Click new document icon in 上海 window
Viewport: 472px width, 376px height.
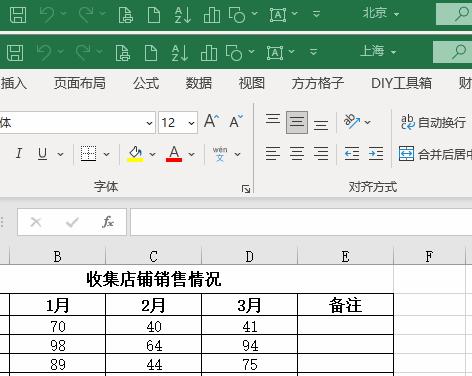(151, 53)
